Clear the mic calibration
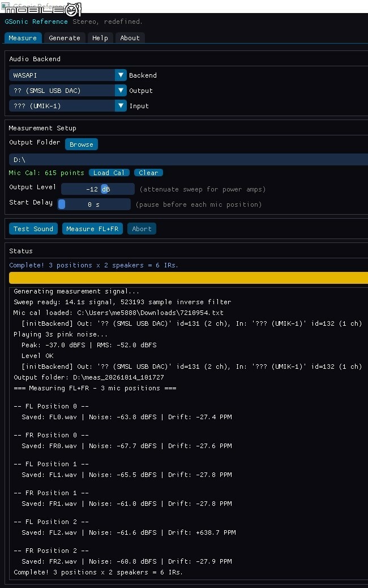The image size is (368, 588). (x=148, y=173)
